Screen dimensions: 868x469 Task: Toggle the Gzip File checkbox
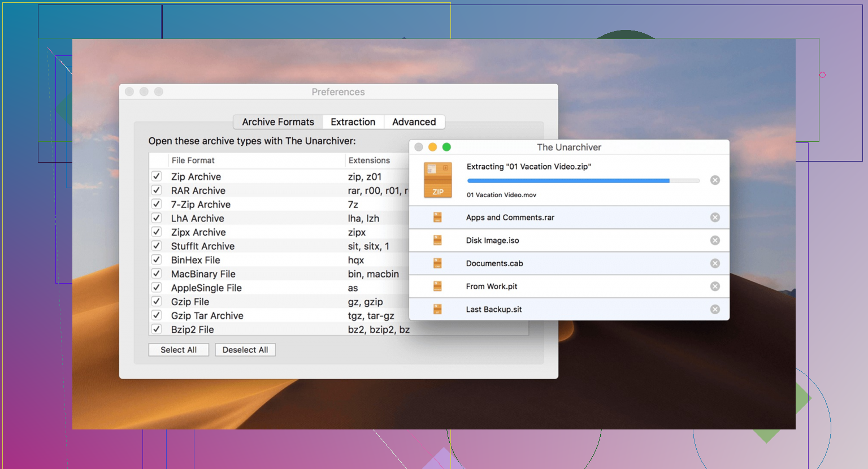pyautogui.click(x=157, y=301)
